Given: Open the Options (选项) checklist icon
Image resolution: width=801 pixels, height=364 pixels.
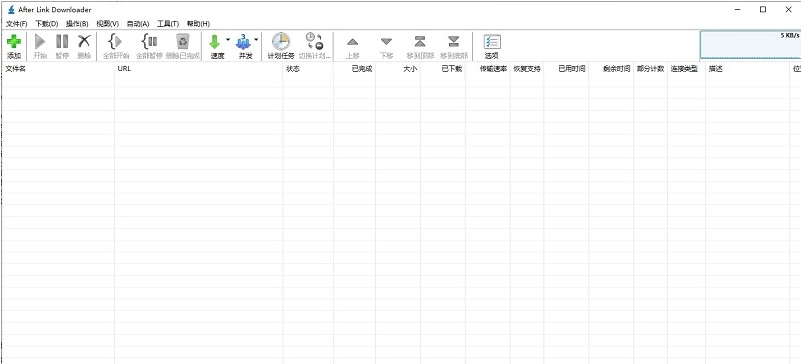Looking at the screenshot, I should coord(492,42).
